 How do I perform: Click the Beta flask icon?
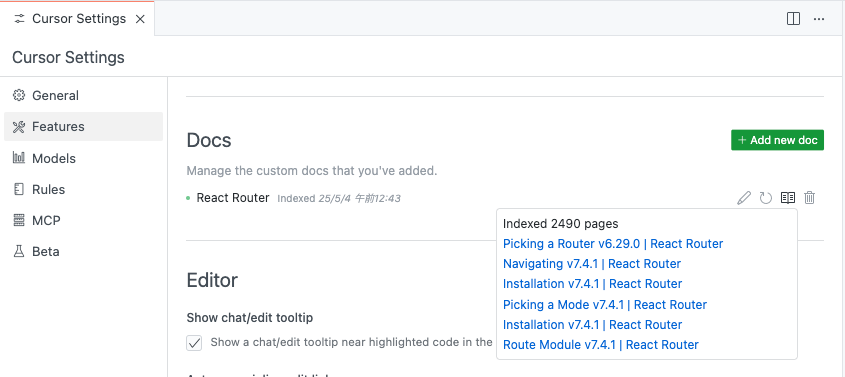click(19, 252)
